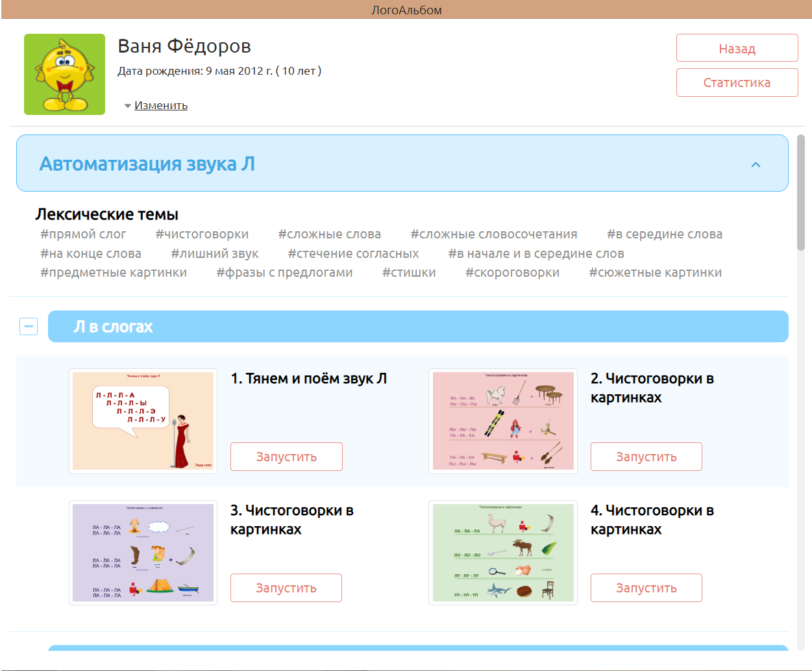Launch exercise 2 with 'Запустить'

coord(646,457)
